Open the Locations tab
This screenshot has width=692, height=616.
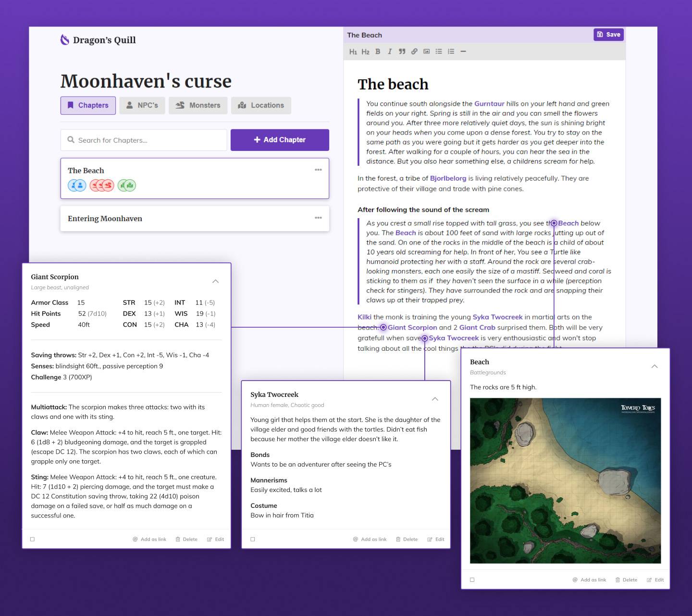coord(261,105)
